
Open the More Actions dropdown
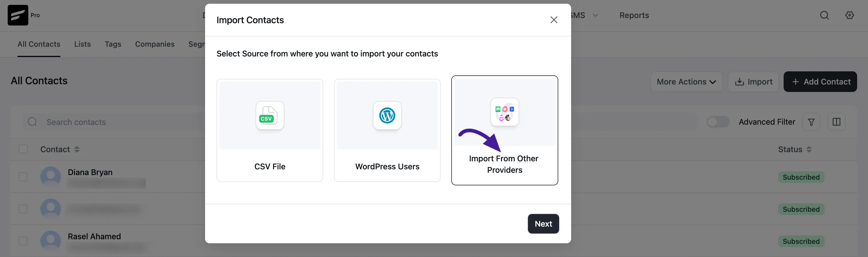[x=686, y=82]
